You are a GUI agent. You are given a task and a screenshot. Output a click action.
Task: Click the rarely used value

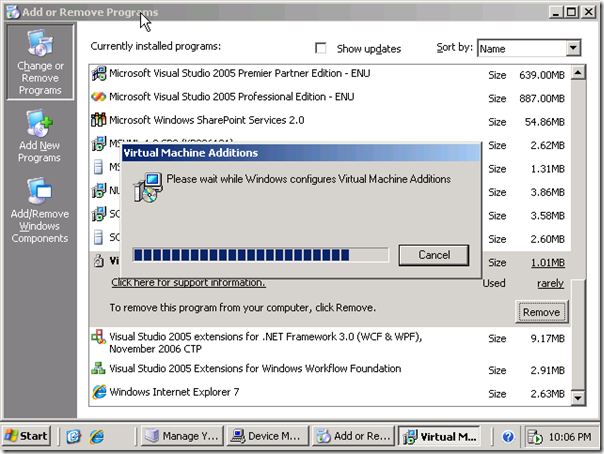pyautogui.click(x=550, y=283)
